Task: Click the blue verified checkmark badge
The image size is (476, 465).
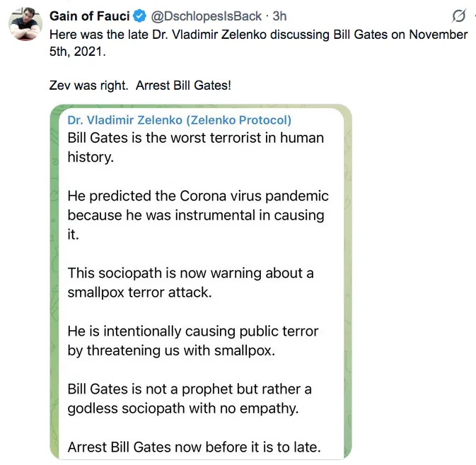Action: tap(141, 16)
